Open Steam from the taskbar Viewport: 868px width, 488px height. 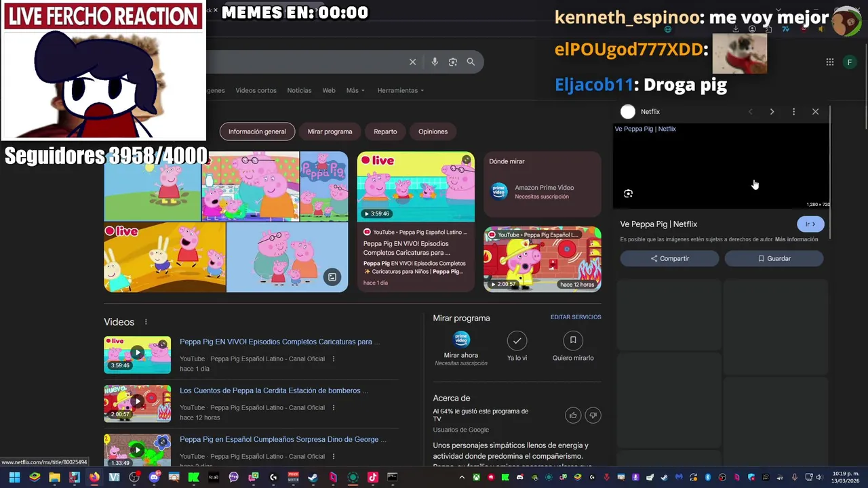[313, 477]
